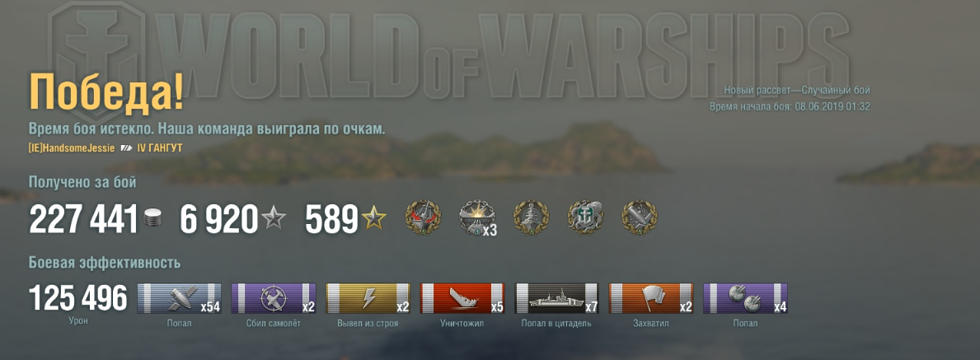This screenshot has width=980, height=360.
Task: Click the orange 'Захватил' flag ribbon
Action: click(x=651, y=298)
